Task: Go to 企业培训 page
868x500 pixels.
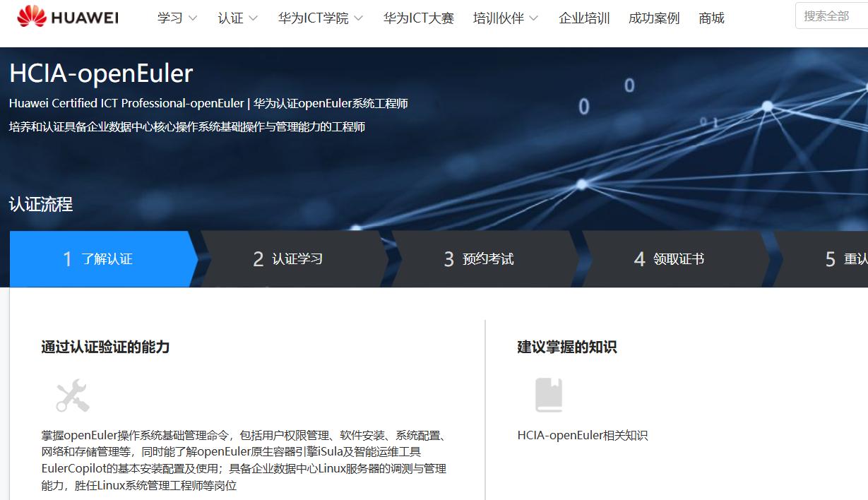Action: (584, 18)
